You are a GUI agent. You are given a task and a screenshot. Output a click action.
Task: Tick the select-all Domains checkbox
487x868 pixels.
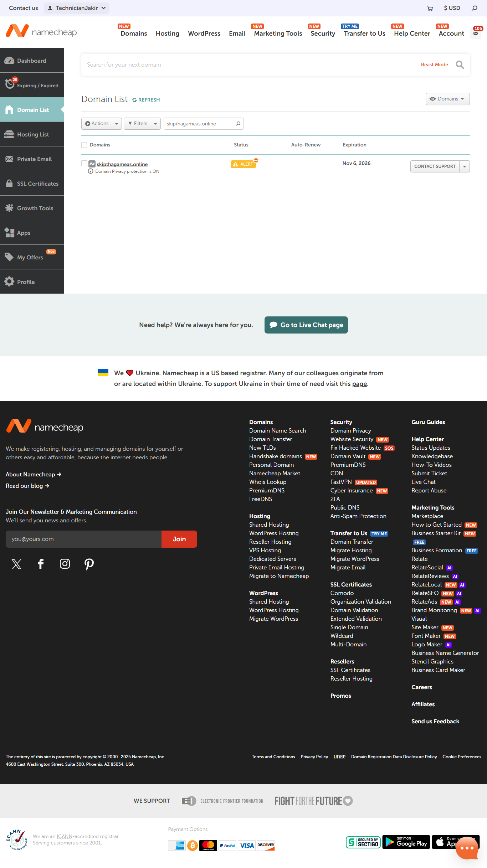pyautogui.click(x=84, y=145)
